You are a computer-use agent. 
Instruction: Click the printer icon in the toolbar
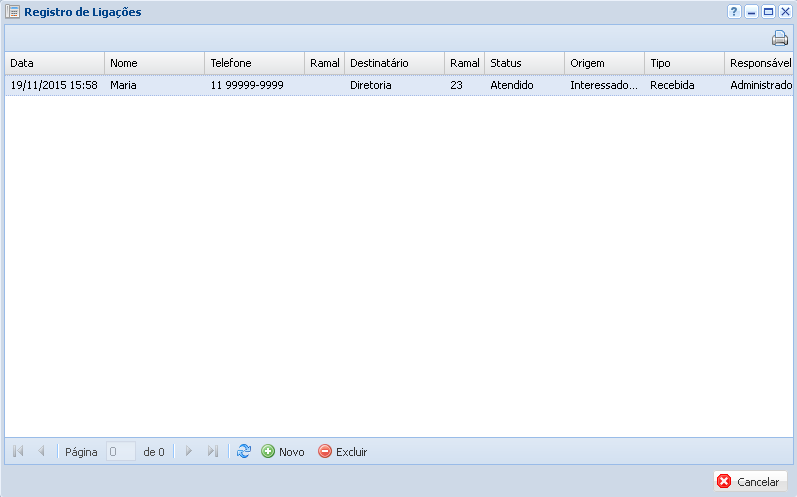coord(779,39)
